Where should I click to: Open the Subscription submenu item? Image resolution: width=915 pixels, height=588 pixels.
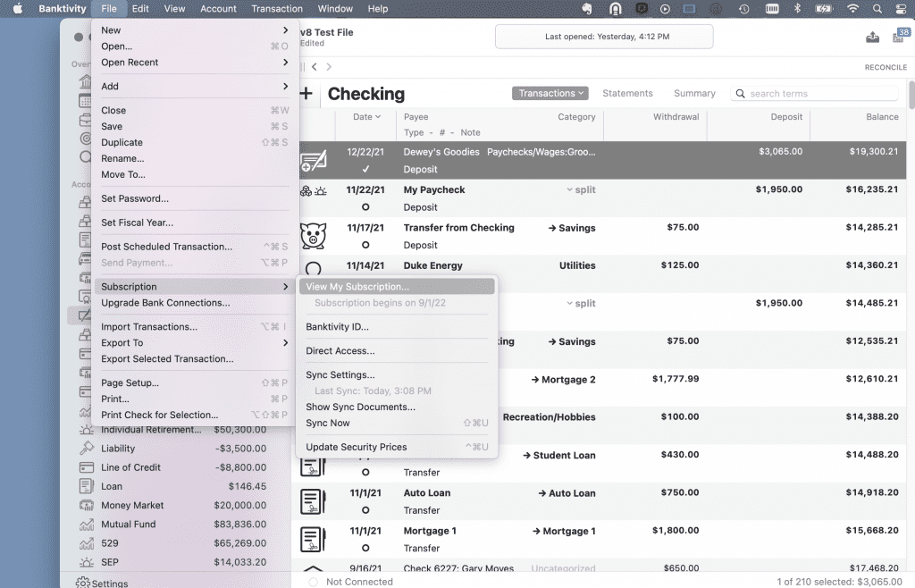(x=194, y=287)
